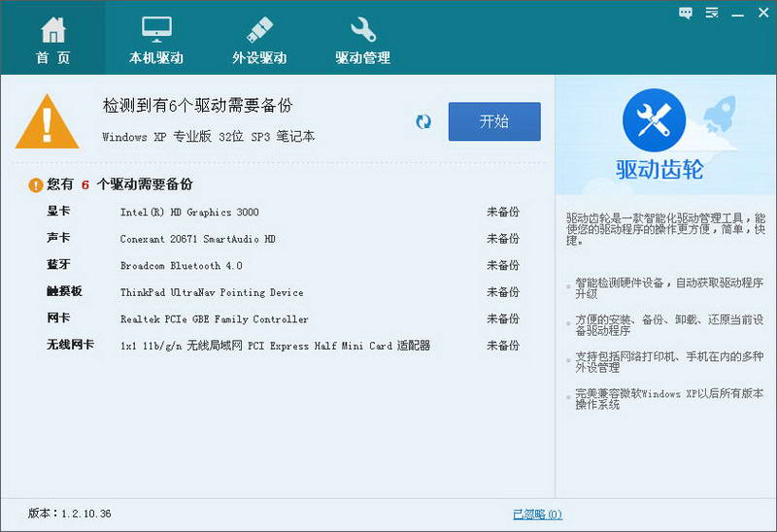Image resolution: width=777 pixels, height=532 pixels.
Task: Open the title bar menu icon
Action: pyautogui.click(x=712, y=13)
